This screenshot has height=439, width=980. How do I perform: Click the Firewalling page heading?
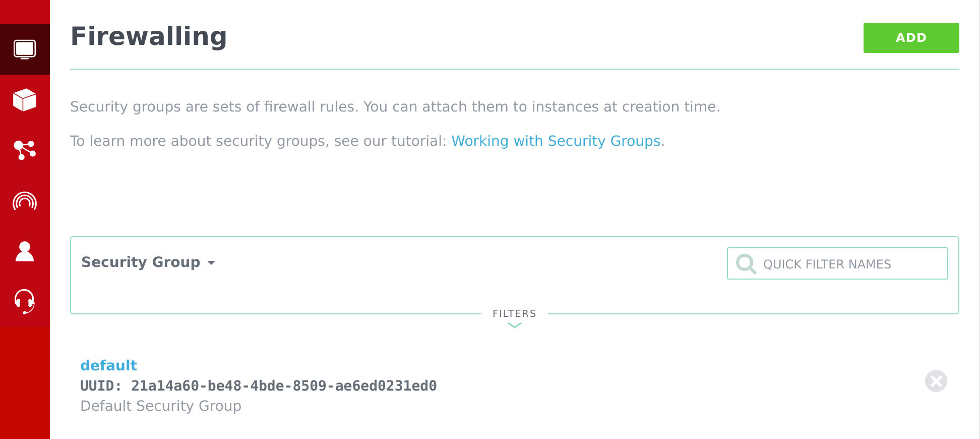tap(149, 36)
